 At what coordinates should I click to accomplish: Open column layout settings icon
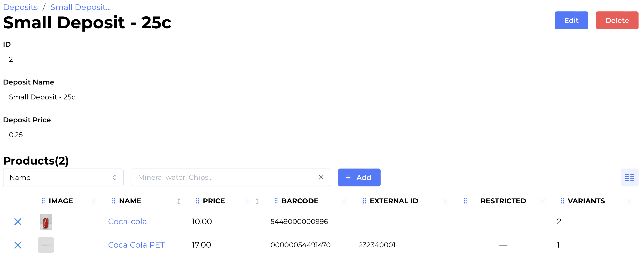click(629, 177)
